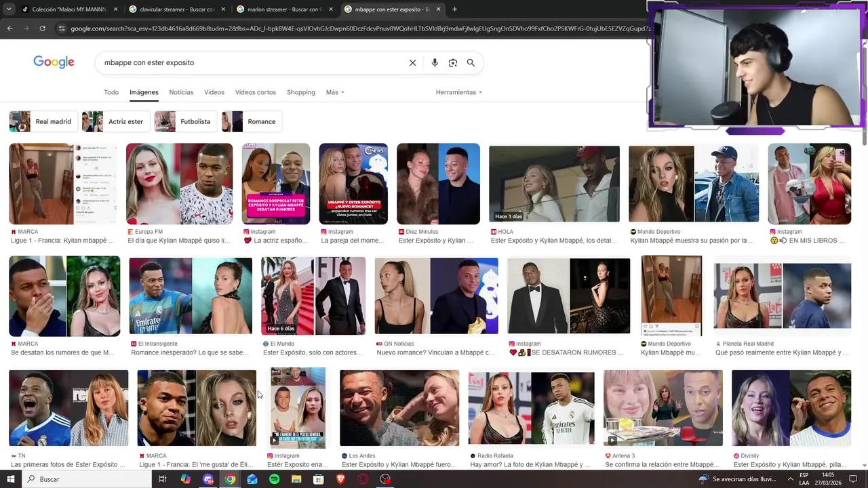Open Discord from the taskbar
The image size is (868, 488).
[x=208, y=479]
